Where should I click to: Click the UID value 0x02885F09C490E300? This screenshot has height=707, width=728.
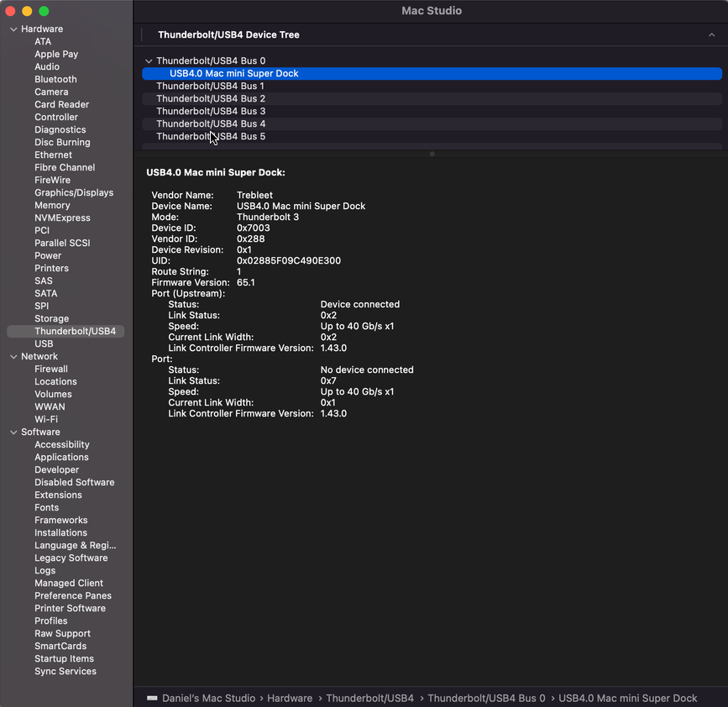point(289,261)
